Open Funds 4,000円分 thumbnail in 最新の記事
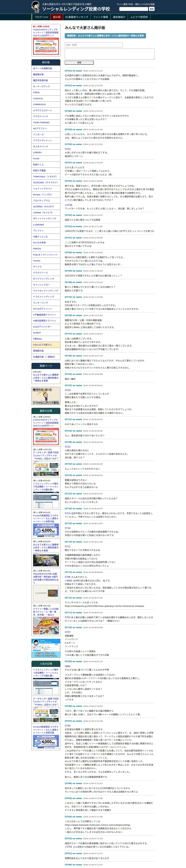The height and width of the screenshot is (868, 186). [x=46, y=530]
